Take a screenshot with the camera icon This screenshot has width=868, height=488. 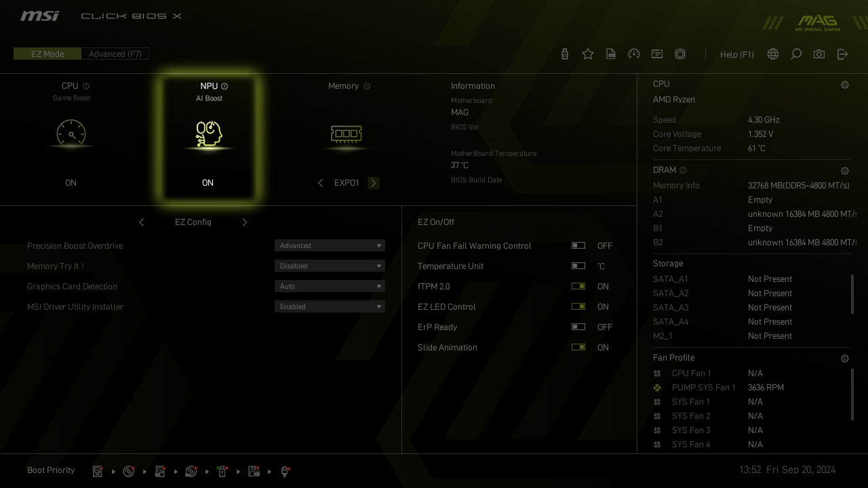click(x=819, y=54)
